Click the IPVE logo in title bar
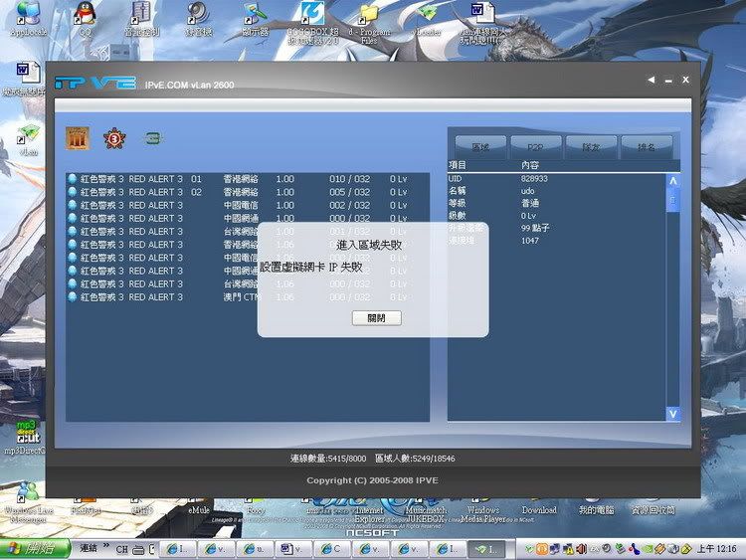746x560 pixels. coord(95,82)
